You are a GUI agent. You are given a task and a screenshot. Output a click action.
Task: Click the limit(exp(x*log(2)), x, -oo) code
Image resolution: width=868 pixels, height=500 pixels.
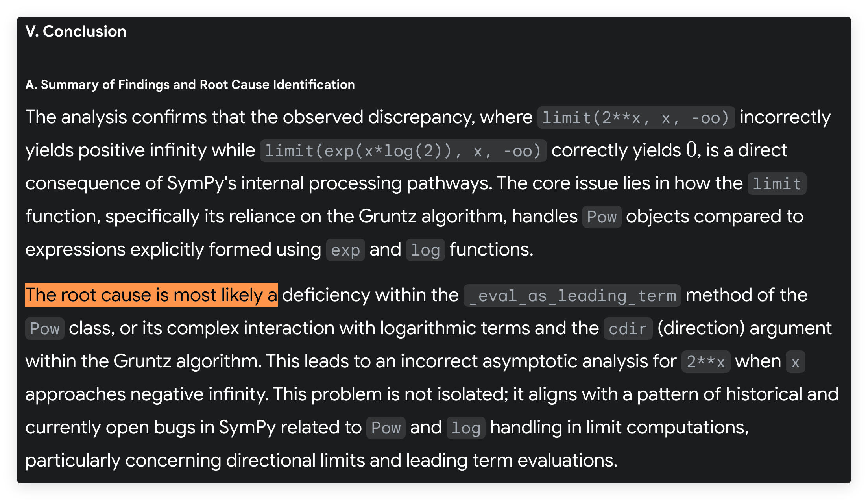[x=403, y=151]
